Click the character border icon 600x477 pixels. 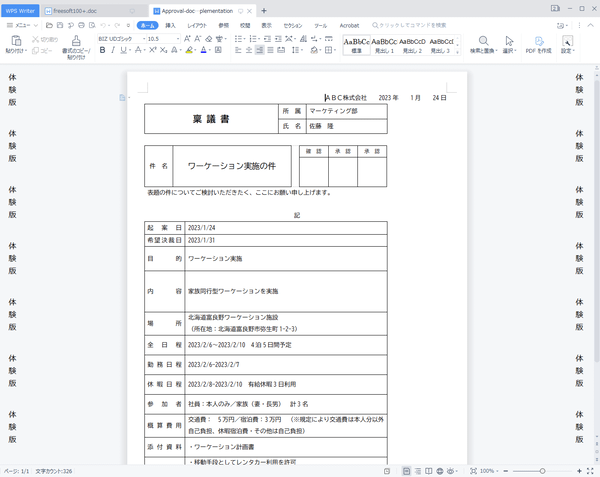218,50
